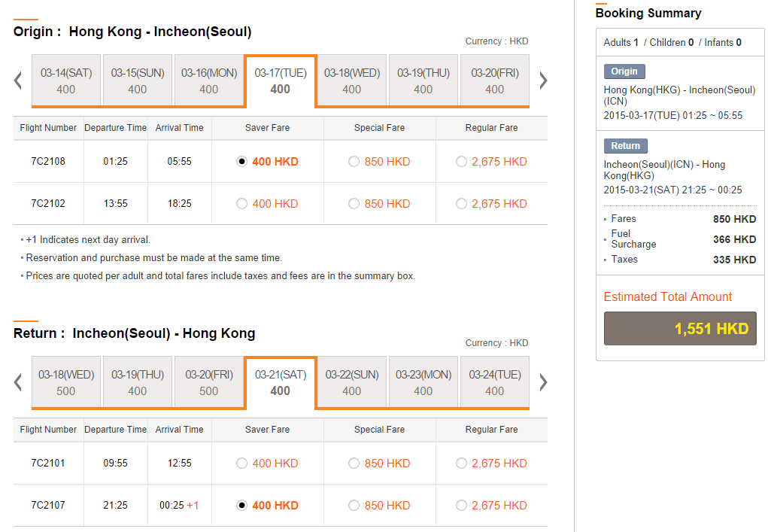
Task: Choose Regular Fare for flight 7C2108
Action: (461, 162)
